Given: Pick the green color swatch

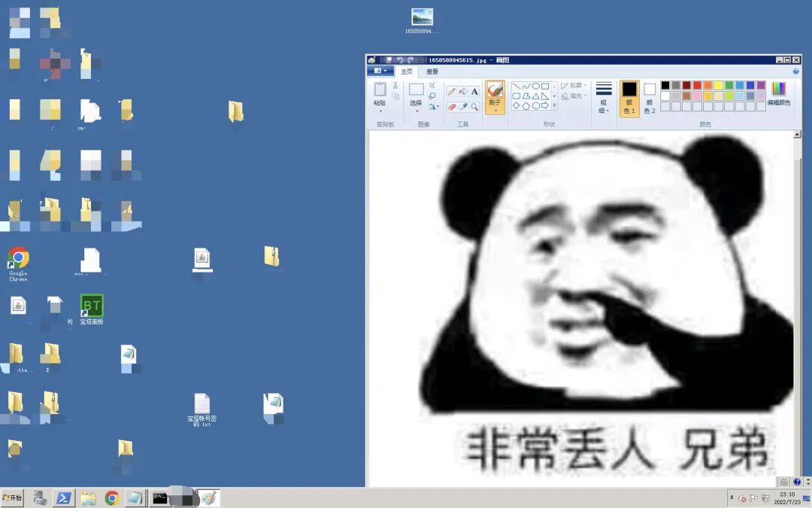Looking at the screenshot, I should 729,85.
